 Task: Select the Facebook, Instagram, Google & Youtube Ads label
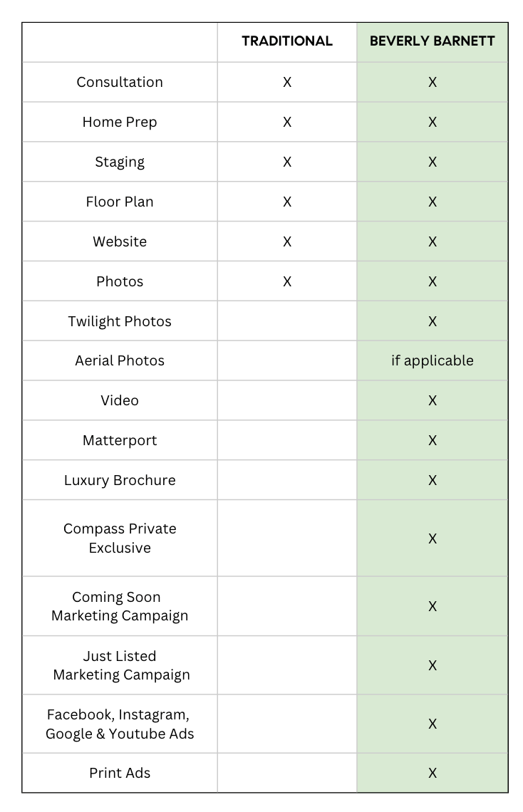[x=120, y=724]
